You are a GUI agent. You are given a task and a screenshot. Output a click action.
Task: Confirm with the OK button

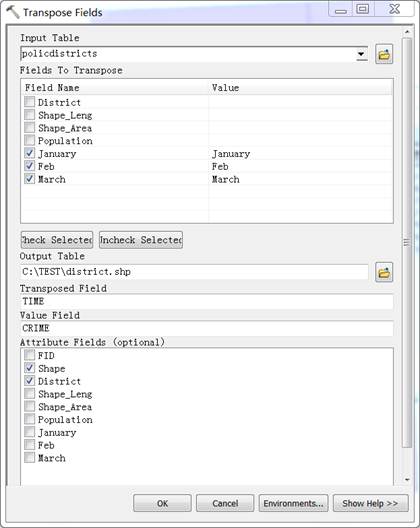click(162, 503)
